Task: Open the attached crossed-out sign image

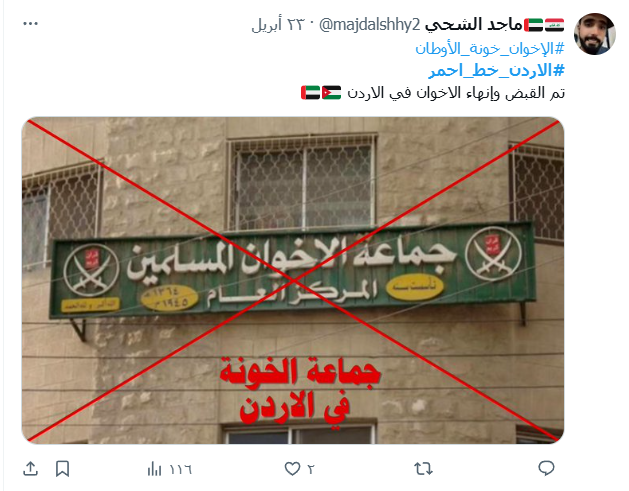Action: click(293, 280)
